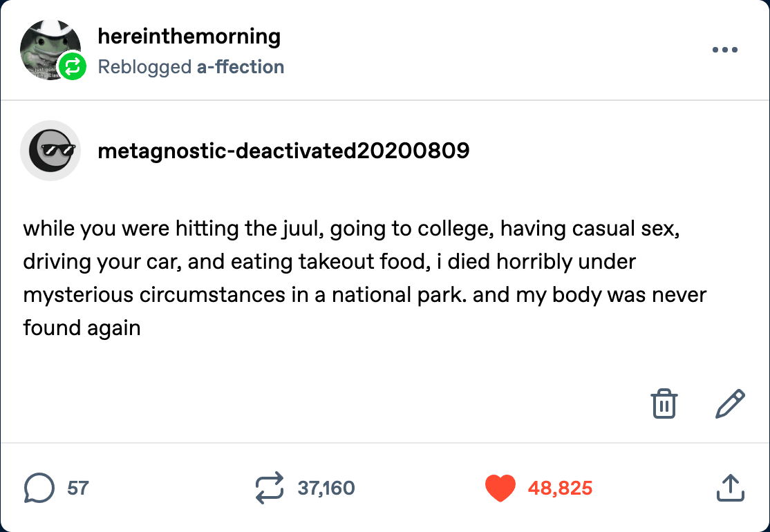Edit the post with the pencil icon

click(730, 403)
